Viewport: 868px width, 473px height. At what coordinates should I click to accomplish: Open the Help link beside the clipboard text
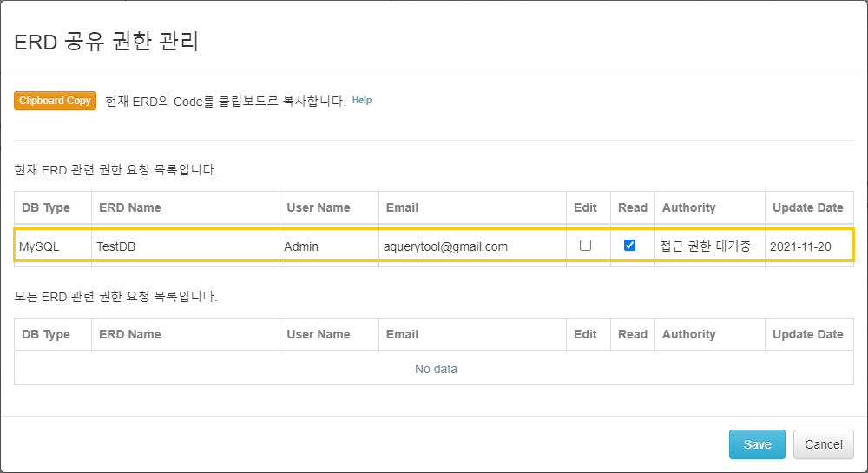point(362,101)
